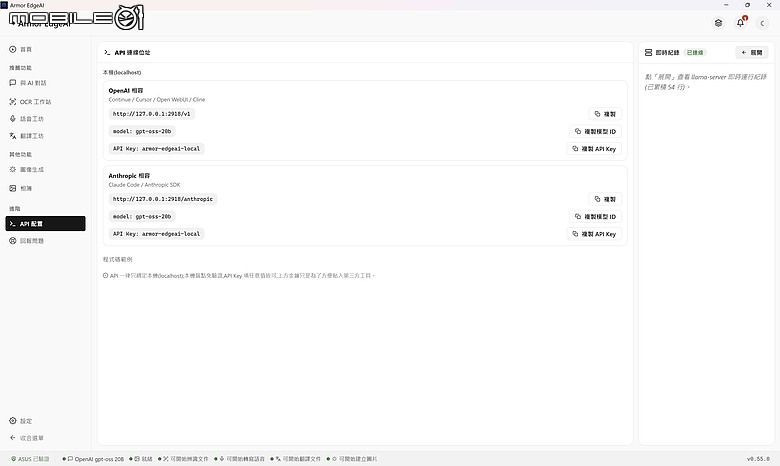Click the OpenAI 相容 card heading
This screenshot has height=466, width=780.
126,91
